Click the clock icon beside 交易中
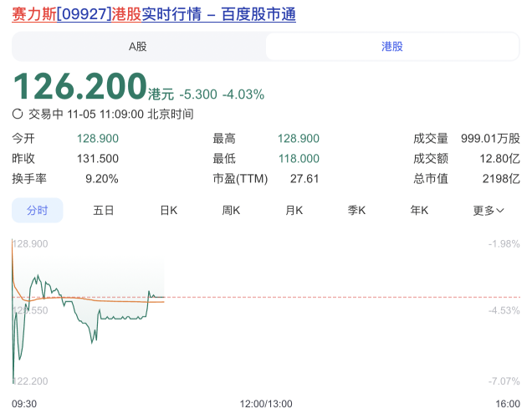The height and width of the screenshot is (419, 532). coord(18,115)
